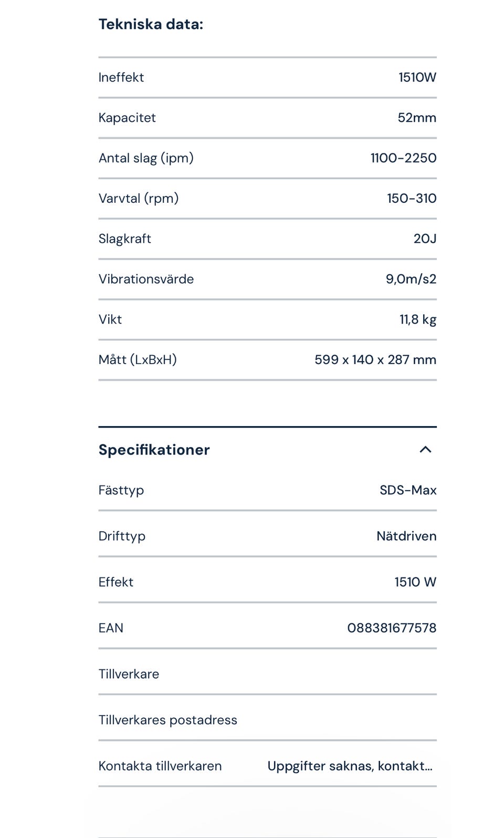504x838 pixels.
Task: Click the Vikt value 11,8 kg
Action: 418,319
